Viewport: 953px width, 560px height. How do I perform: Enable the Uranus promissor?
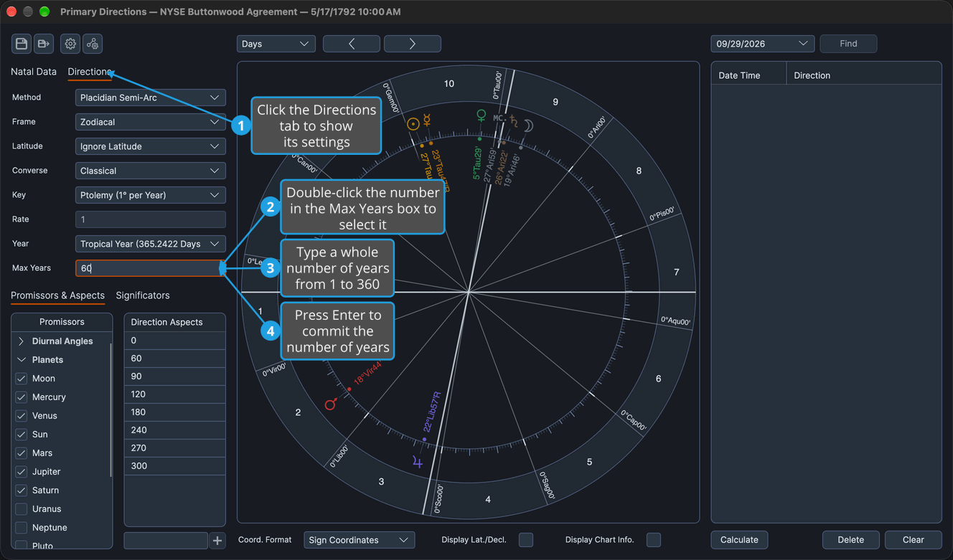coord(22,509)
